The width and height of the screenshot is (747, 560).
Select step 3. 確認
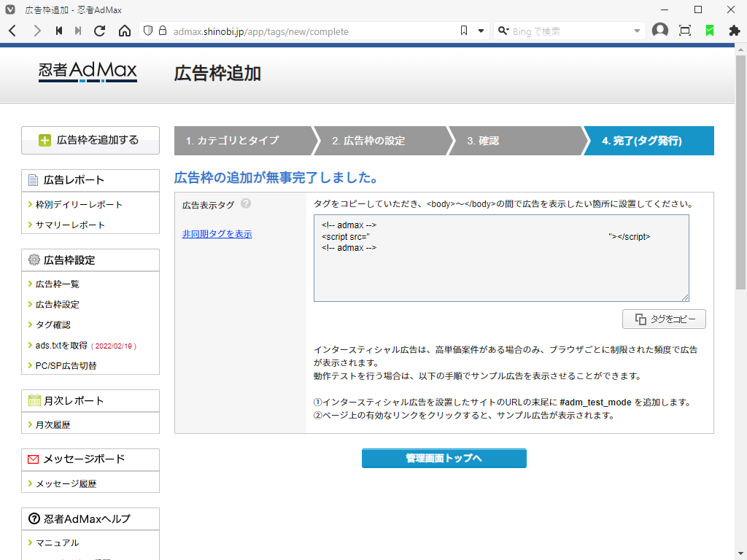[x=516, y=141]
